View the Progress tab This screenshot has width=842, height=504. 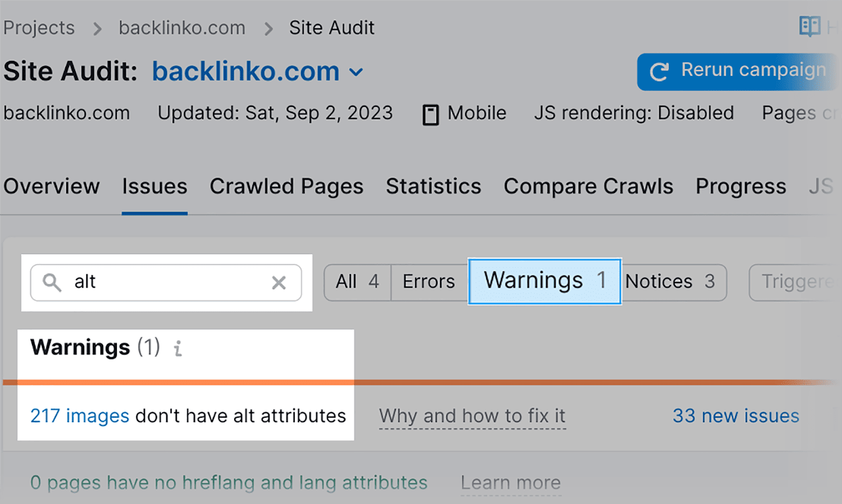[x=740, y=187]
